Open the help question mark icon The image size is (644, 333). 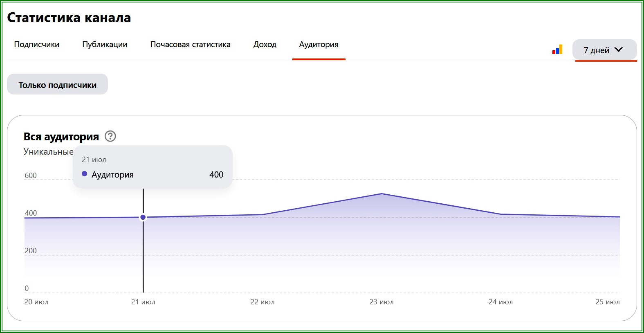(x=110, y=136)
